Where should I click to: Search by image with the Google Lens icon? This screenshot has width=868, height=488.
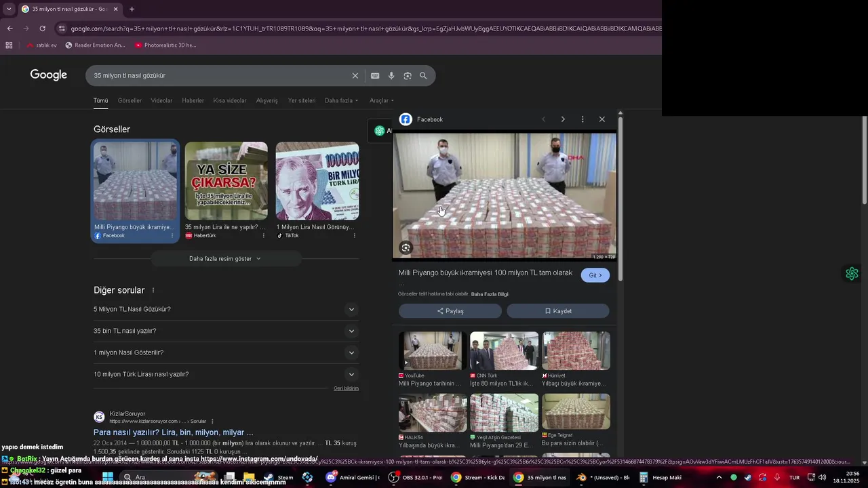408,76
